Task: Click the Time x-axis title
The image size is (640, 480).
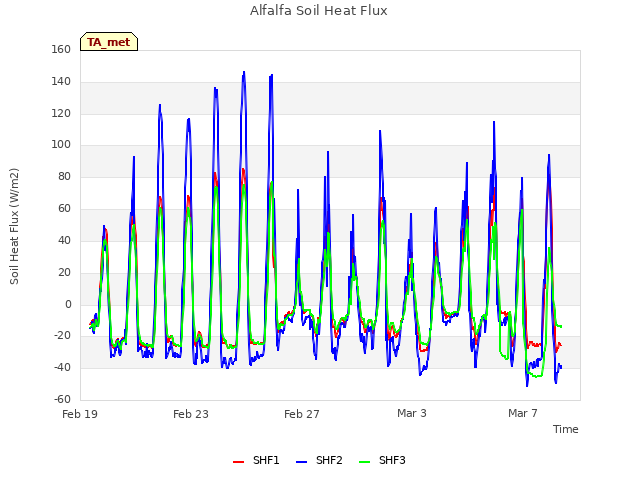Action: pos(566,429)
